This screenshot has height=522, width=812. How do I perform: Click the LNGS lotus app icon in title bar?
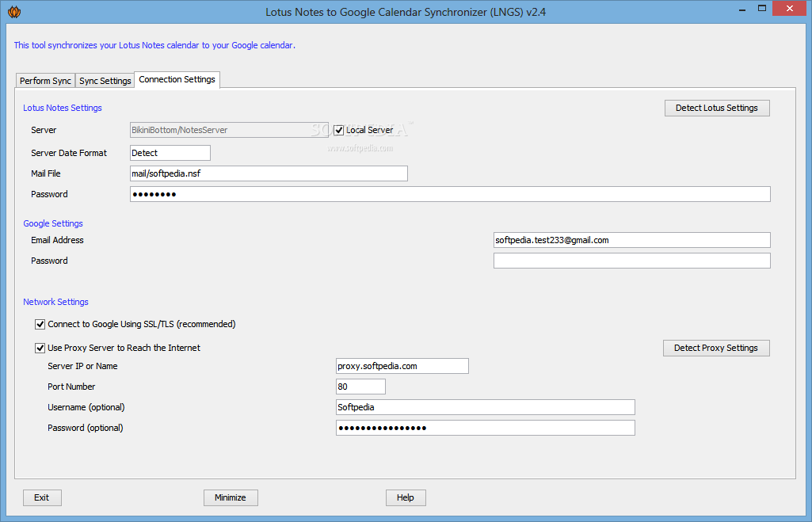point(14,11)
